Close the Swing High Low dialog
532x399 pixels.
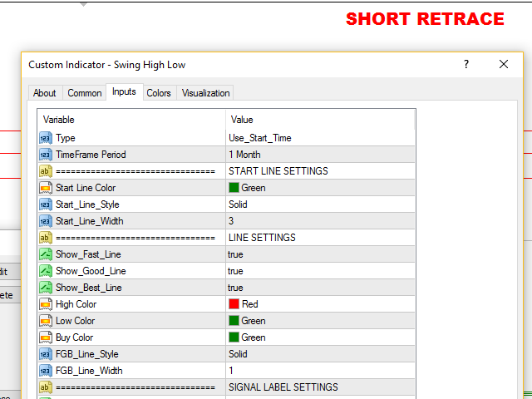(504, 64)
